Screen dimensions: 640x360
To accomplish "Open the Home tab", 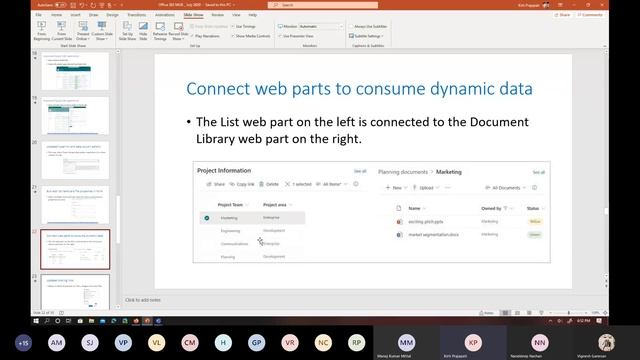I will pyautogui.click(x=56, y=15).
